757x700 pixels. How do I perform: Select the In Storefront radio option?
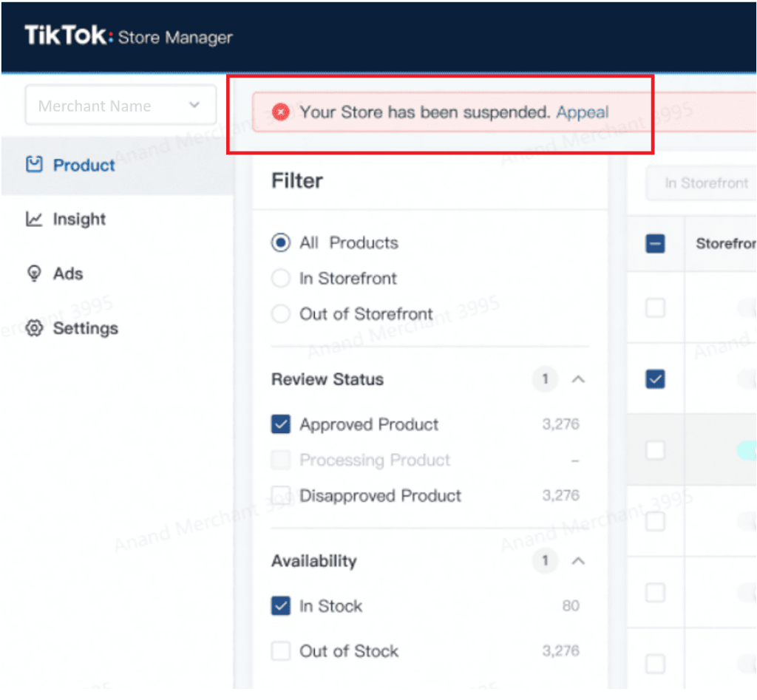[x=281, y=279]
